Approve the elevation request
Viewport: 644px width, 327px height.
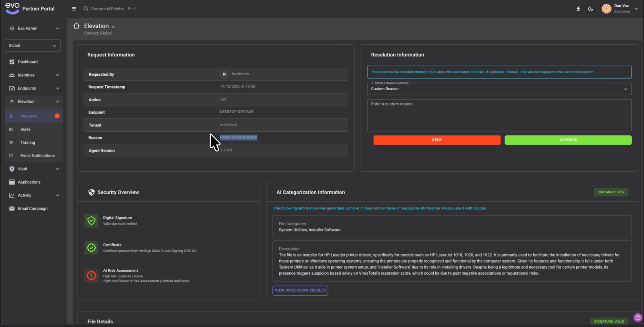568,140
